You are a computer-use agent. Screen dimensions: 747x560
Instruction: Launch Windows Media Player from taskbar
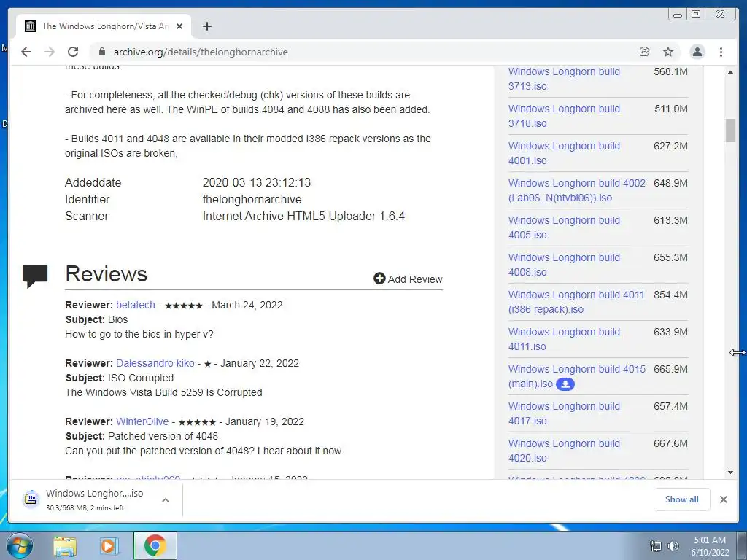coord(109,546)
